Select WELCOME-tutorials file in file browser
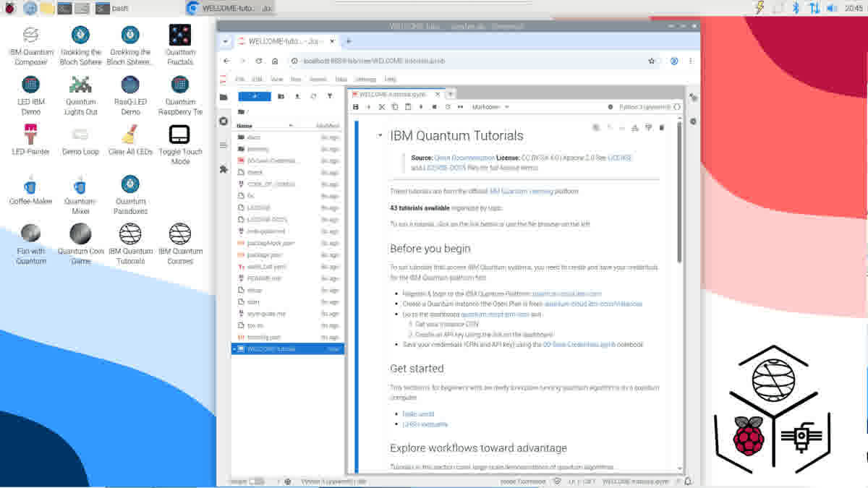The width and height of the screenshot is (868, 488). [x=288, y=349]
